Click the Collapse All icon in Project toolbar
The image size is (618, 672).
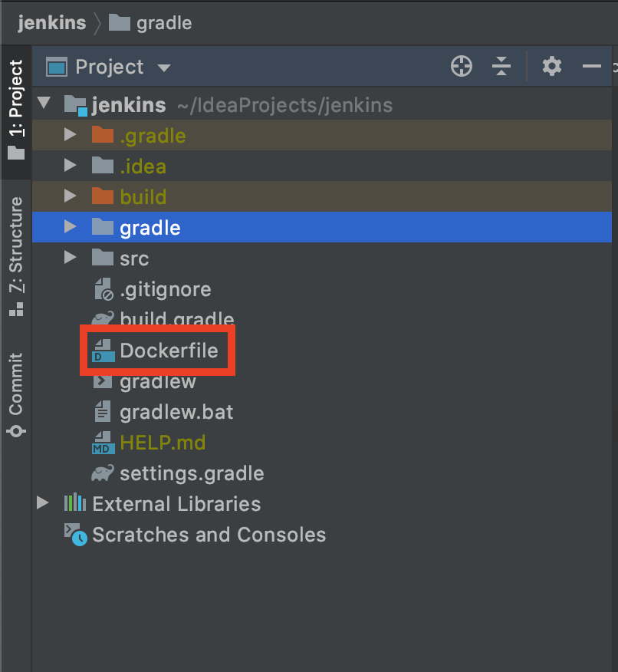point(501,67)
